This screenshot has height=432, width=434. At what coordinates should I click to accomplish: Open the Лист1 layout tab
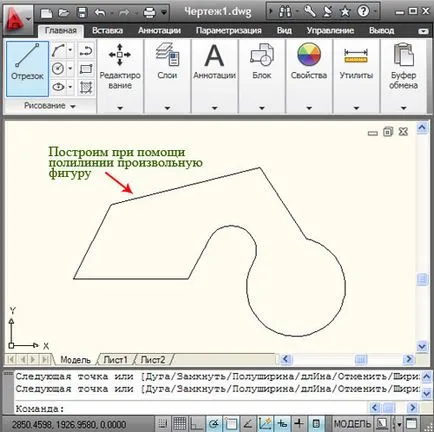[115, 360]
